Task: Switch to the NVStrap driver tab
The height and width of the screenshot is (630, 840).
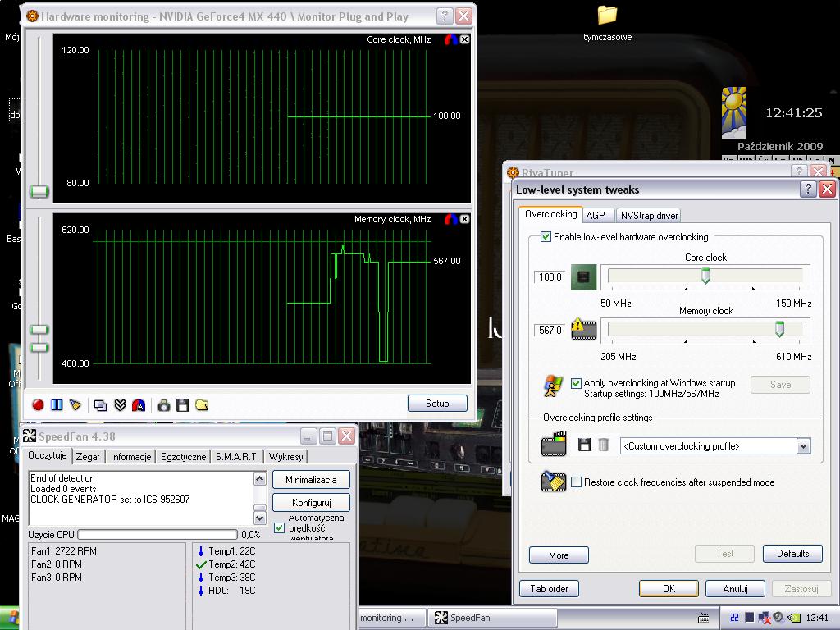Action: click(x=649, y=215)
